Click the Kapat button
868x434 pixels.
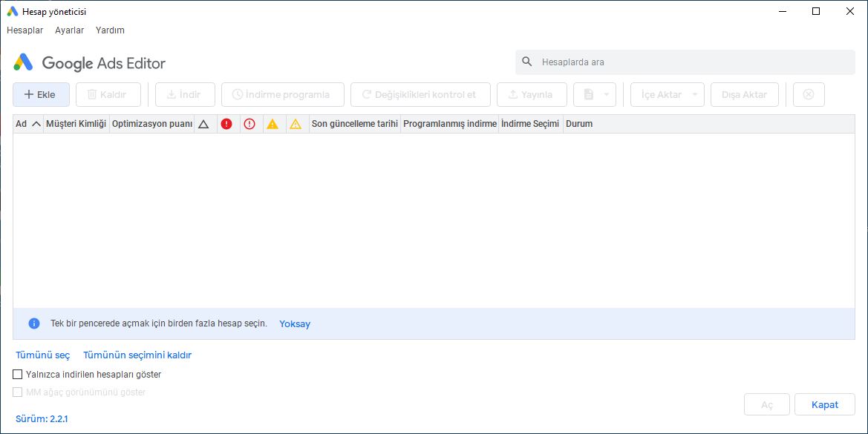[825, 405]
